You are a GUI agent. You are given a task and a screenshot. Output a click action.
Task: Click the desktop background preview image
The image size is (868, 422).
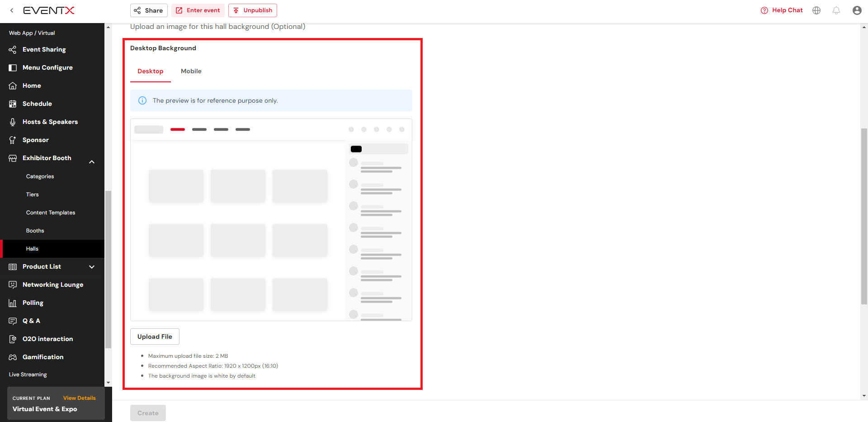(x=271, y=220)
